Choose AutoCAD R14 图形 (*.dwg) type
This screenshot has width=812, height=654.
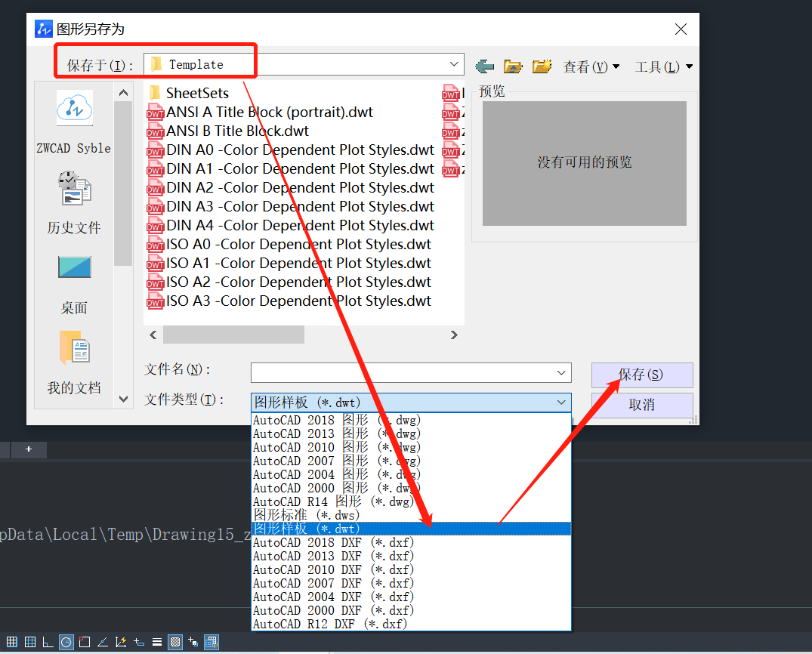click(411, 501)
